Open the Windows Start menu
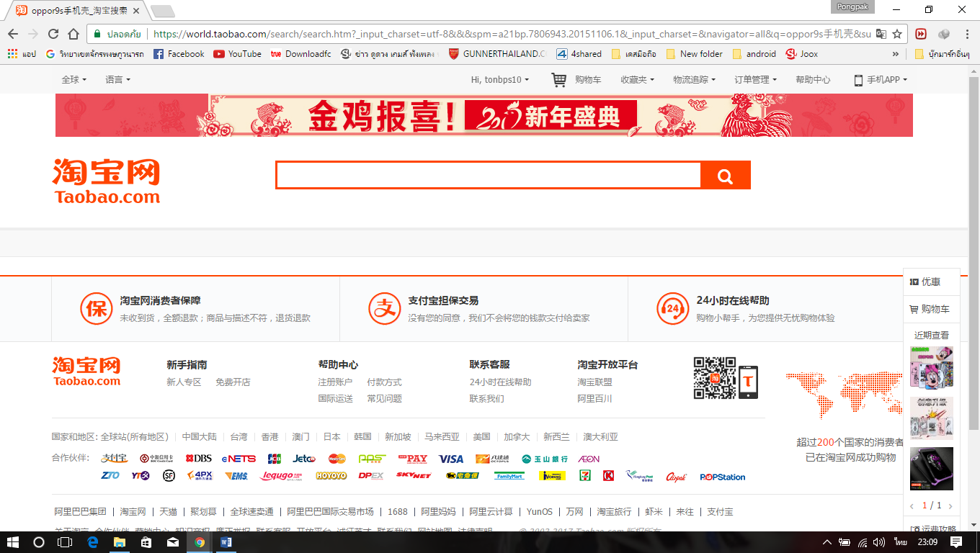Image resolution: width=980 pixels, height=553 pixels. click(x=12, y=542)
